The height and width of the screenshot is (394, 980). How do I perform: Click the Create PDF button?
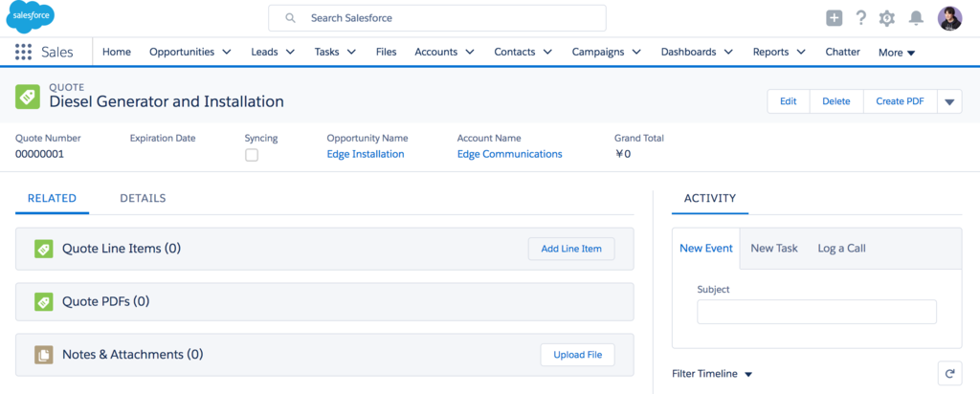point(900,101)
